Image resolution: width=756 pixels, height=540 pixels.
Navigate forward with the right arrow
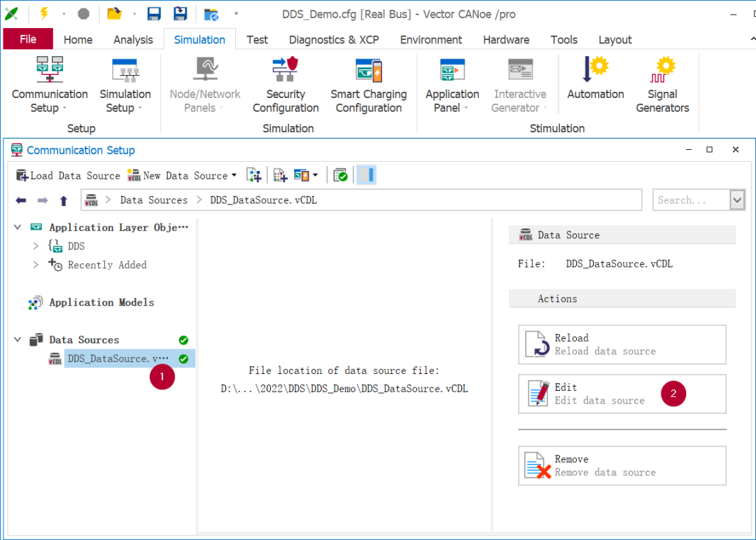tap(43, 200)
